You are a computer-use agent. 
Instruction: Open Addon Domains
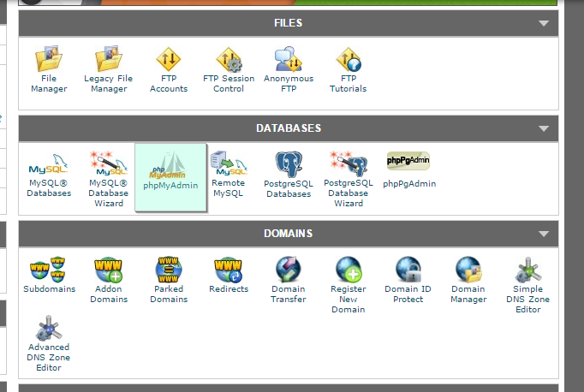point(109,270)
